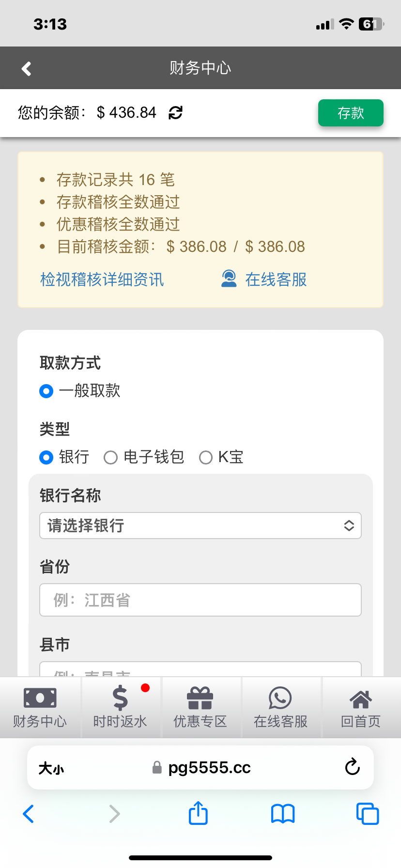401x868 pixels.
Task: Open 在线客服 WhatsApp chat icon
Action: tap(280, 708)
